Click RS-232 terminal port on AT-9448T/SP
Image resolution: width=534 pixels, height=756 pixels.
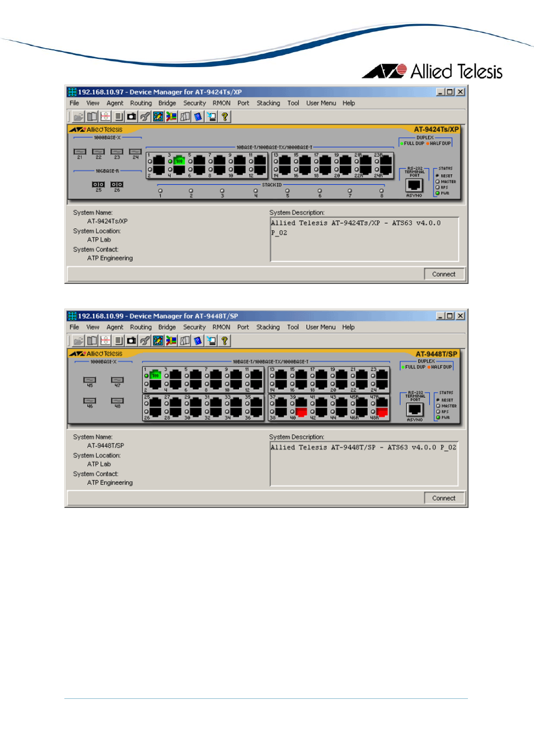414,409
